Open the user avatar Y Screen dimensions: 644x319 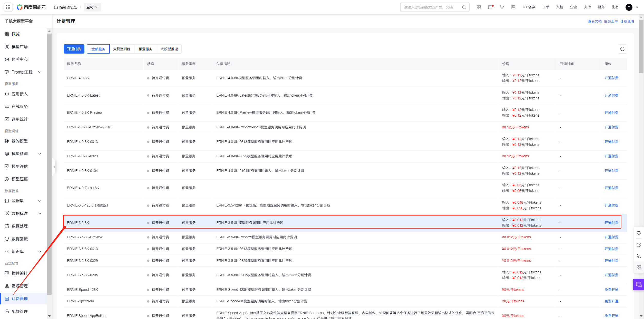pyautogui.click(x=629, y=7)
